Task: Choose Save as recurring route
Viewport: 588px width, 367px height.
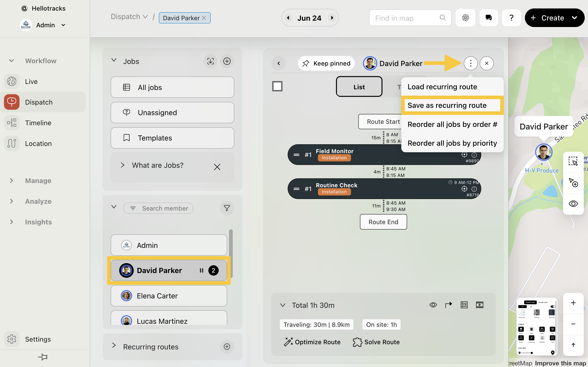Action: tap(453, 105)
